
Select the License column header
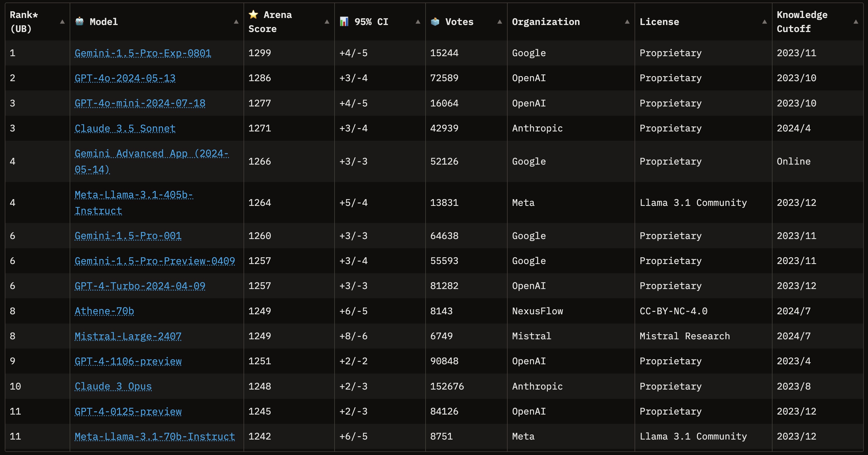659,22
